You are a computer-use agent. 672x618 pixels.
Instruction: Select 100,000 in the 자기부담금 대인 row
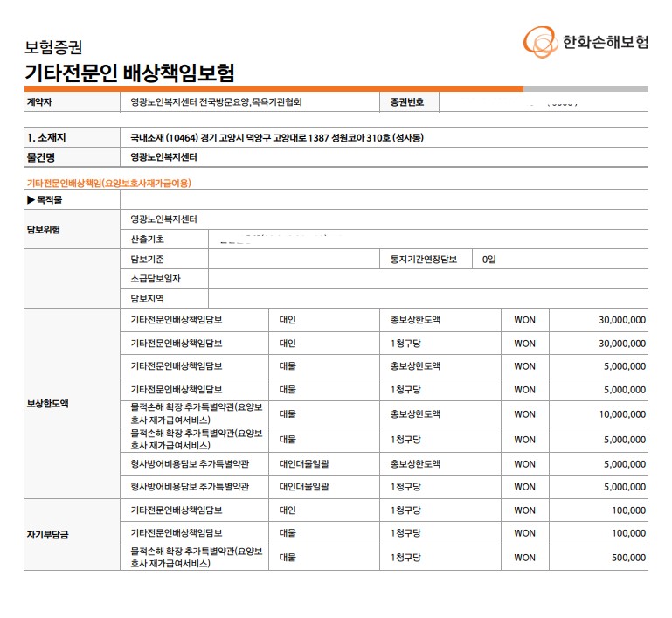[628, 510]
